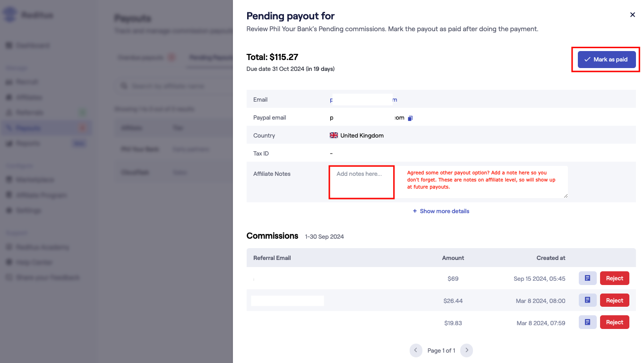Click the checkmark icon in Mark as paid

(587, 60)
